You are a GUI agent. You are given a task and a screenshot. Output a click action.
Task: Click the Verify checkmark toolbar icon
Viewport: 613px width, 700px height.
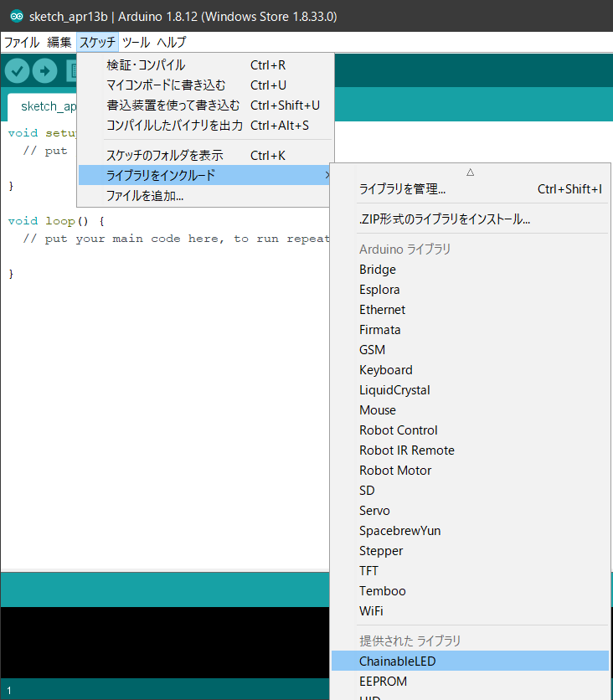point(17,71)
